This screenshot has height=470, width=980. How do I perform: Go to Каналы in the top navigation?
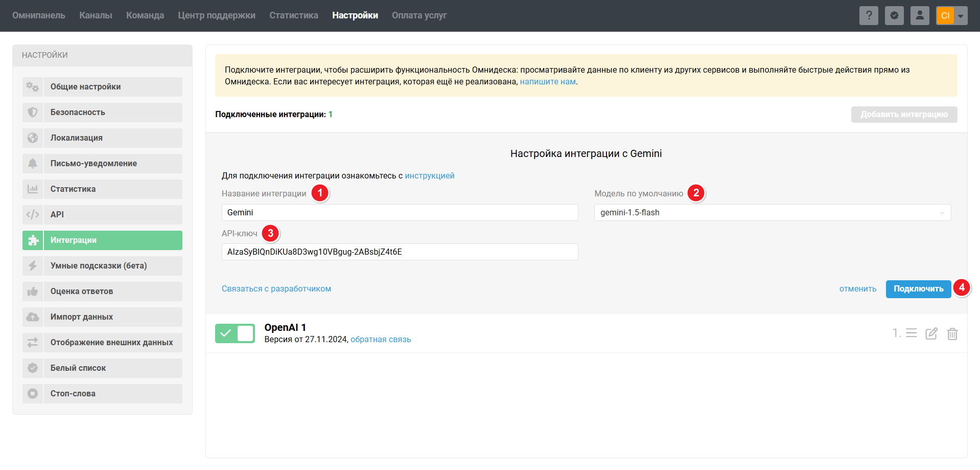[x=96, y=15]
